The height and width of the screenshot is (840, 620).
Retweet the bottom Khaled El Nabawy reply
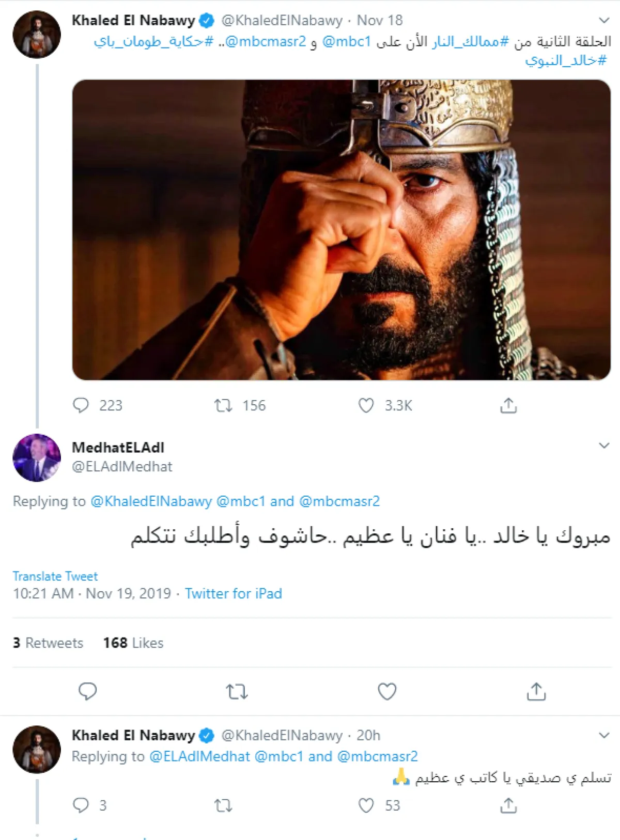click(223, 805)
